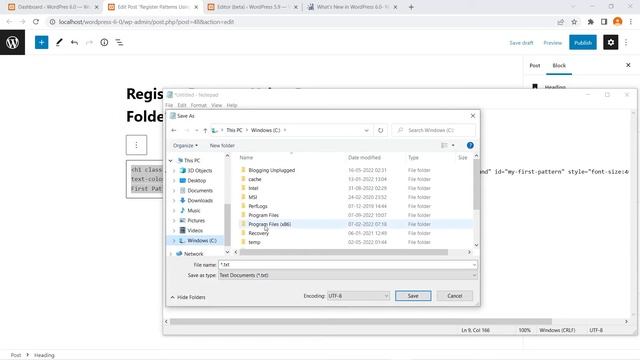Viewport: 640px width, 360px height.
Task: Go up one folder level in Save As
Action: 205,130
